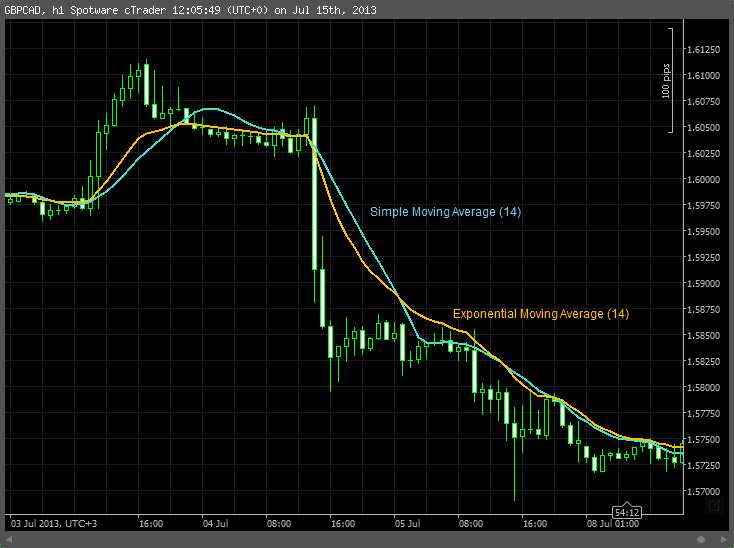Click the 03 Jul 2013, UTC+3 time label
Image resolution: width=734 pixels, height=548 pixels.
[x=54, y=523]
